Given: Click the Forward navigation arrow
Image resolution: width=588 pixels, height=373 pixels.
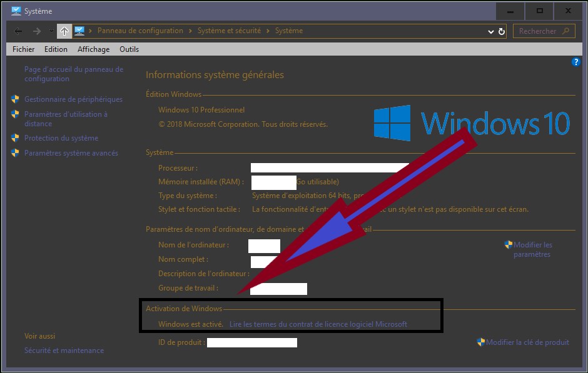Looking at the screenshot, I should pyautogui.click(x=37, y=31).
